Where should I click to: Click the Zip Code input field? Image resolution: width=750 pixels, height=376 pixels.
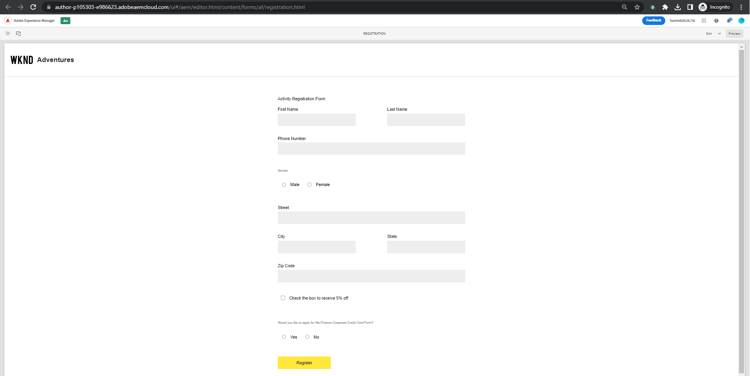coord(371,276)
